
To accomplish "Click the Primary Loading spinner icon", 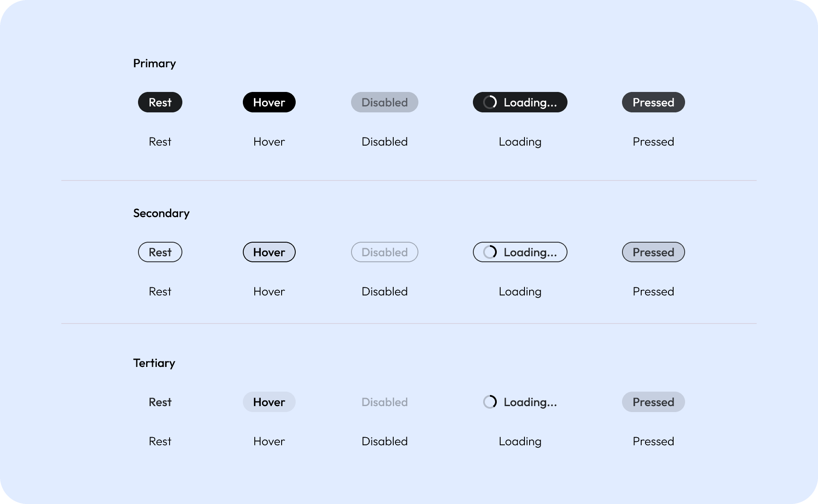I will click(x=490, y=102).
